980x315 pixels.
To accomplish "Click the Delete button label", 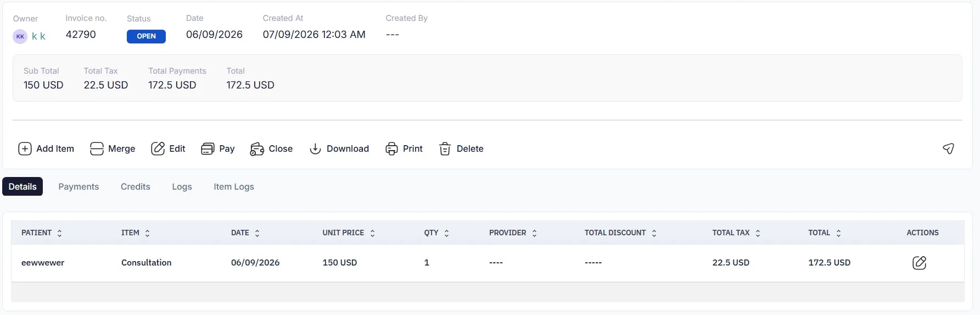I will tap(470, 148).
